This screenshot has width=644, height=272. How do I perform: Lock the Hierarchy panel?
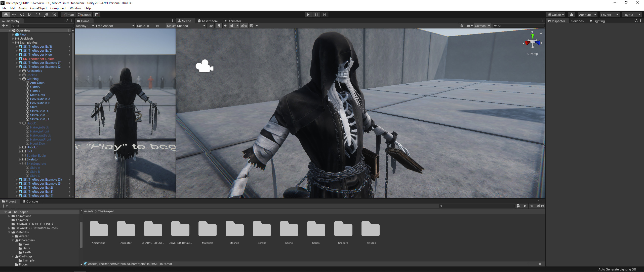(67, 21)
